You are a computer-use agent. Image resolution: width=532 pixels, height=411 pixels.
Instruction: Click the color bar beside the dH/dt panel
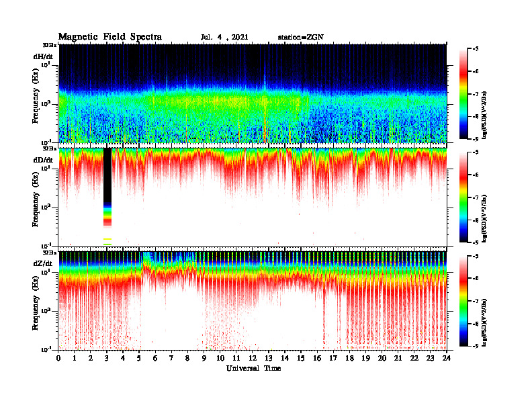pyautogui.click(x=463, y=94)
